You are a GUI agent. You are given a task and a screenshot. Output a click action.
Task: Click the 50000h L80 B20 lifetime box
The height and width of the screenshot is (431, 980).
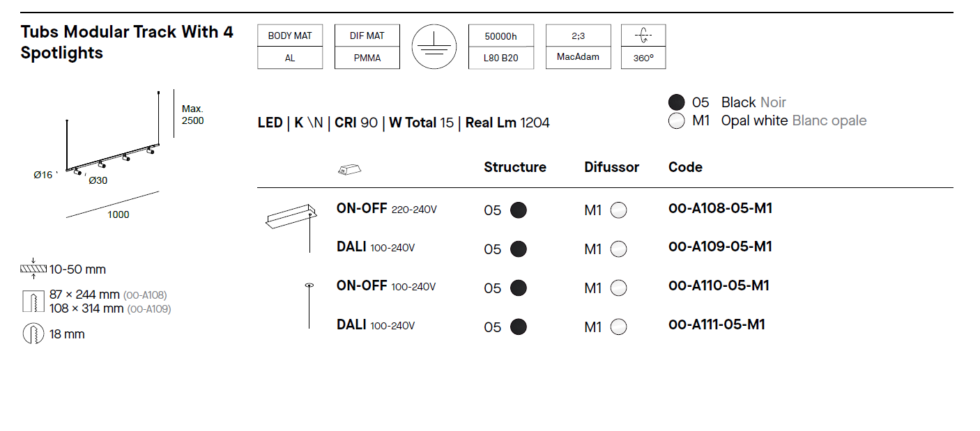coord(500,47)
